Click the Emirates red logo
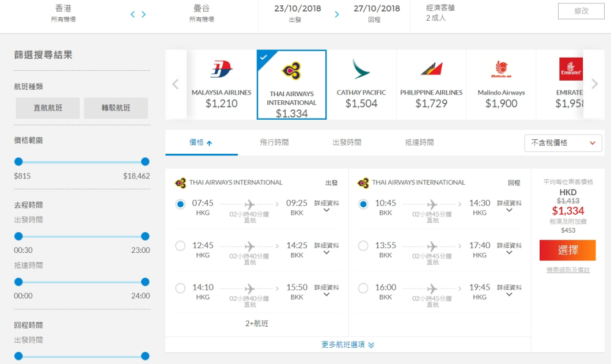The width and height of the screenshot is (611, 364). click(x=571, y=69)
